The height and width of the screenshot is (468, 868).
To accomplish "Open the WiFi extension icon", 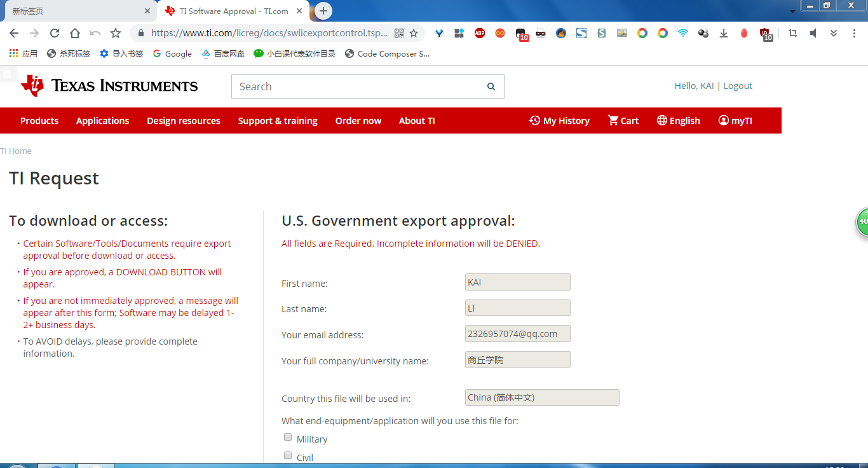I will [x=683, y=33].
